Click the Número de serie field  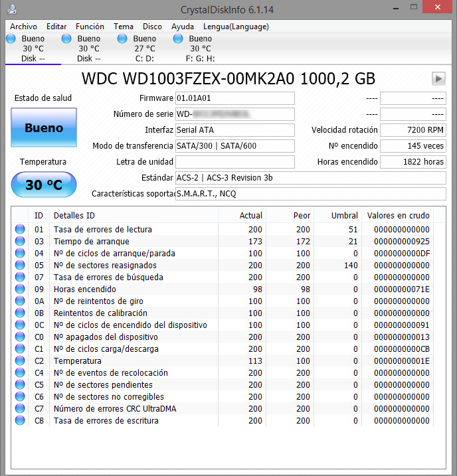pos(234,114)
